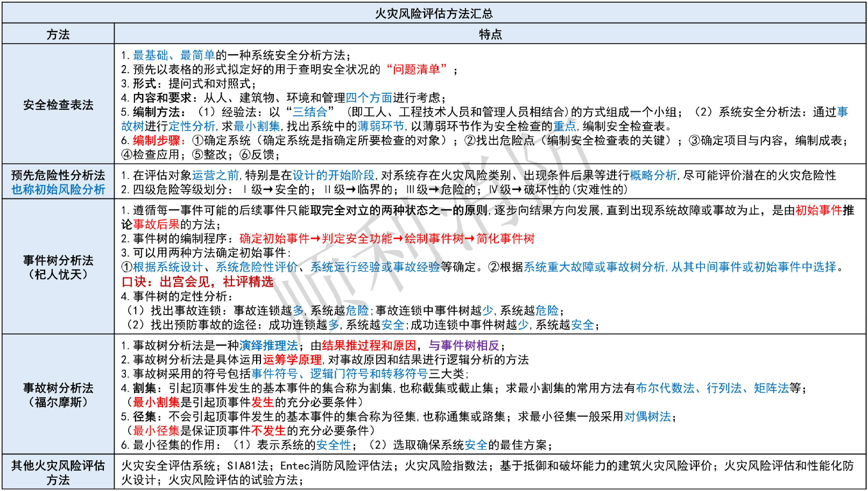Image resolution: width=868 pixels, height=491 pixels.
Task: Select the red phrase "问题清单"
Action: (417, 69)
